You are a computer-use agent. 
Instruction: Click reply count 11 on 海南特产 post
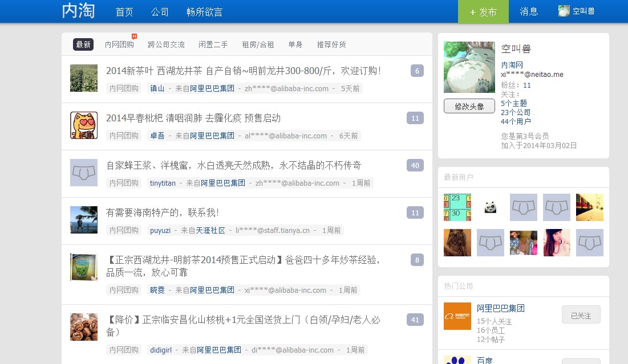[x=415, y=212]
